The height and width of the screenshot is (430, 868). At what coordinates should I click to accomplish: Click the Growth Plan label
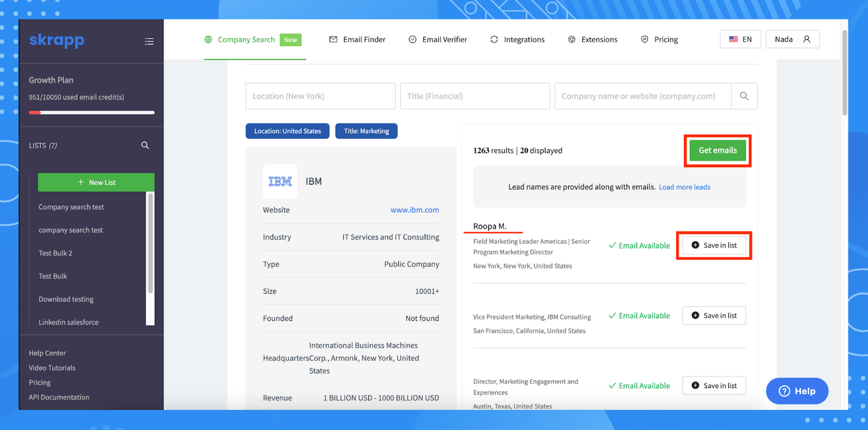point(51,80)
